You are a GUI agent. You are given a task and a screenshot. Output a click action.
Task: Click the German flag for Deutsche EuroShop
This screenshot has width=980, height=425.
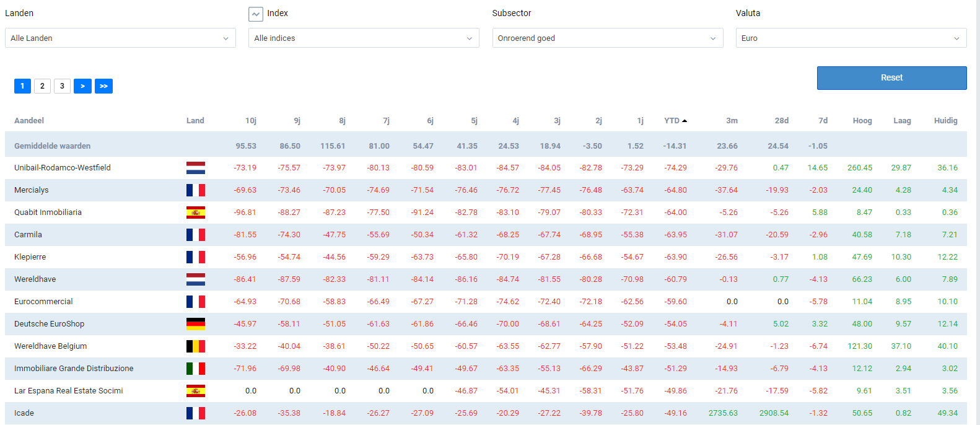[x=196, y=324]
